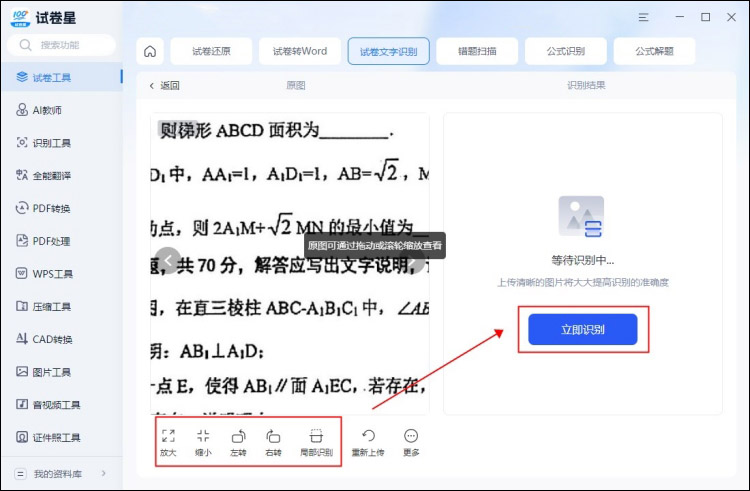Click 重新上传 to re-upload image
The height and width of the screenshot is (491, 750).
tap(368, 442)
